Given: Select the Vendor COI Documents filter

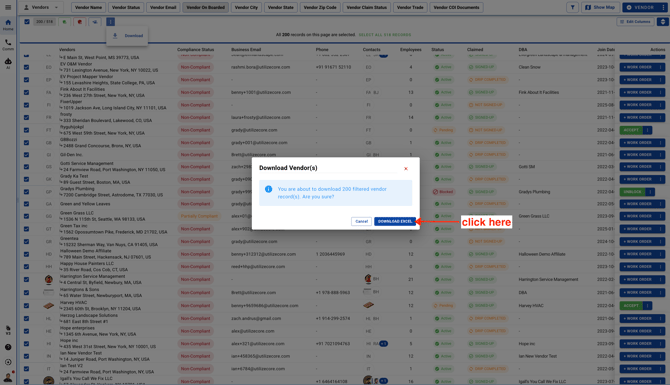Looking at the screenshot, I should (456, 7).
